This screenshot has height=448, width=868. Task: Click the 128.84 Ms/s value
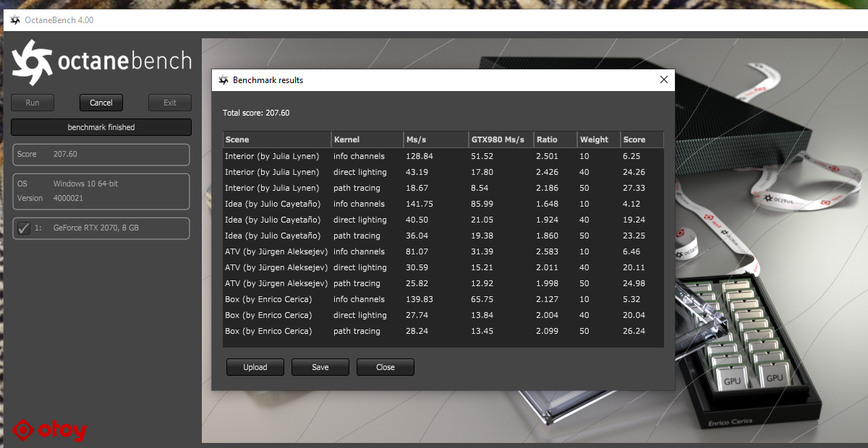click(420, 156)
